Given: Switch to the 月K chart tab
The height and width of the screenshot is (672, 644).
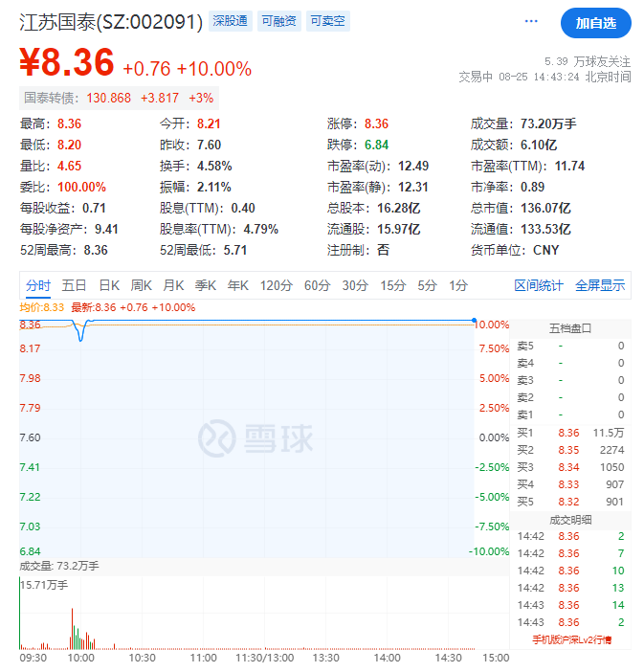Looking at the screenshot, I should 173,285.
